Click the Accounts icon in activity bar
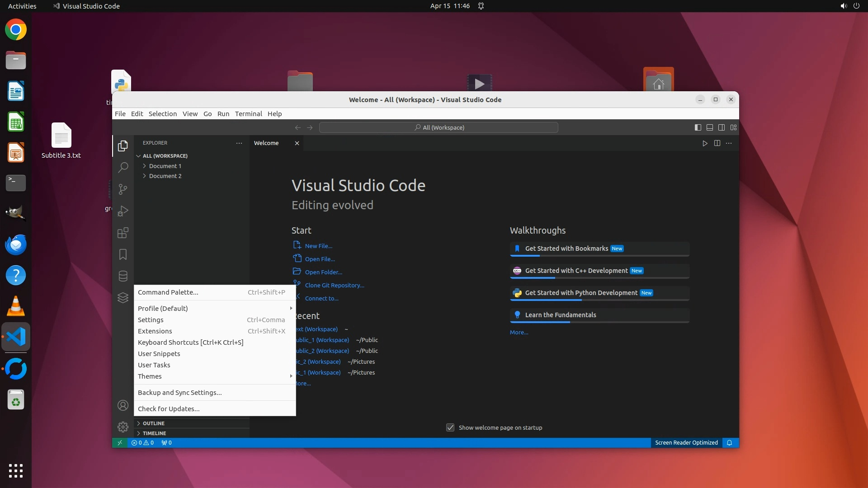This screenshot has height=488, width=868. tap(123, 405)
